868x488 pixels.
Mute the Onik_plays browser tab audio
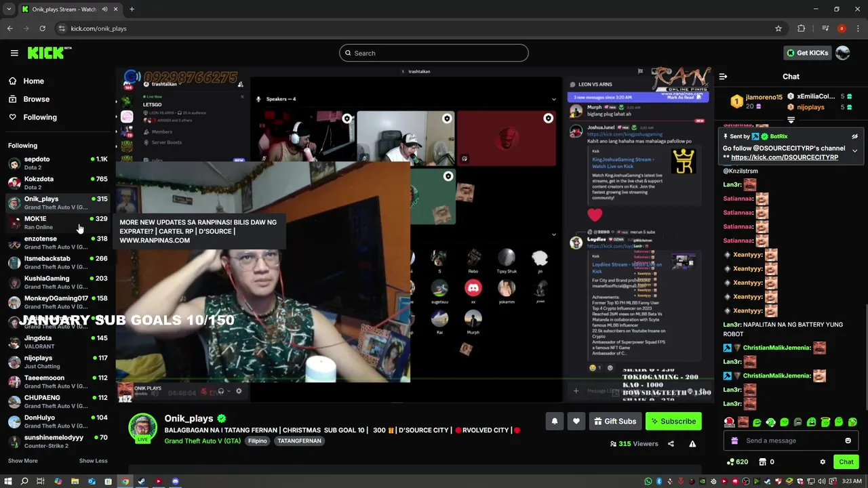click(105, 9)
